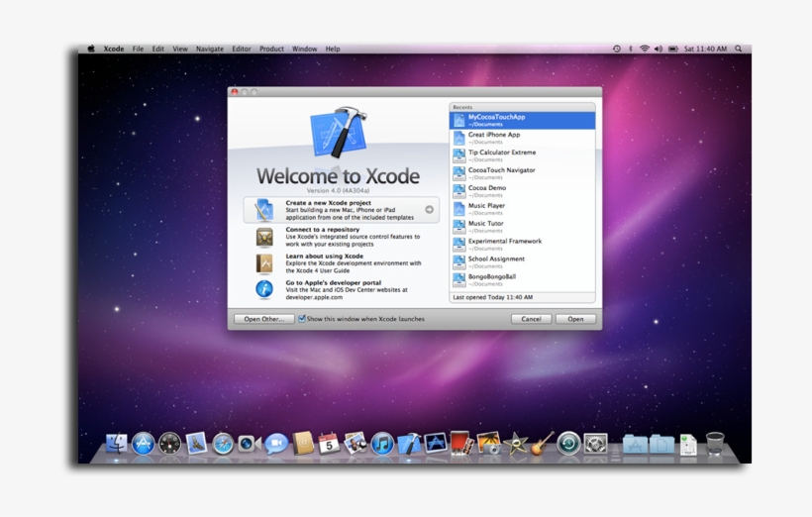This screenshot has width=812, height=517.
Task: Click the Learn about using Xcode book icon
Action: click(264, 263)
